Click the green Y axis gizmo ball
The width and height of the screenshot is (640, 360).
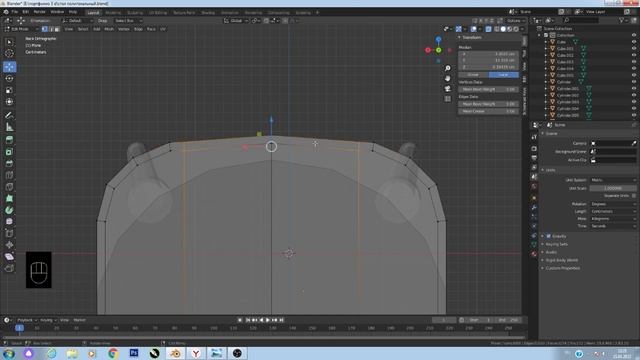pos(438,50)
